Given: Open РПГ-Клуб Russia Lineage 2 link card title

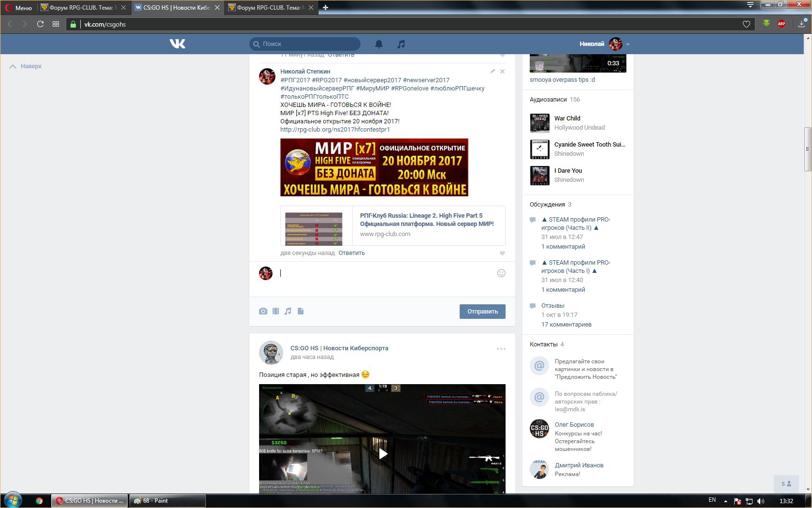Looking at the screenshot, I should click(x=427, y=220).
